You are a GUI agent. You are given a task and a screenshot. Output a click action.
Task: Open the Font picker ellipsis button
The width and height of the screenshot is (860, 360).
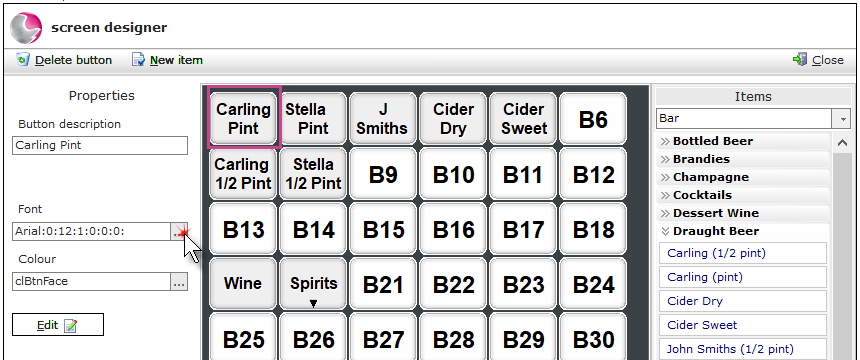coord(179,232)
